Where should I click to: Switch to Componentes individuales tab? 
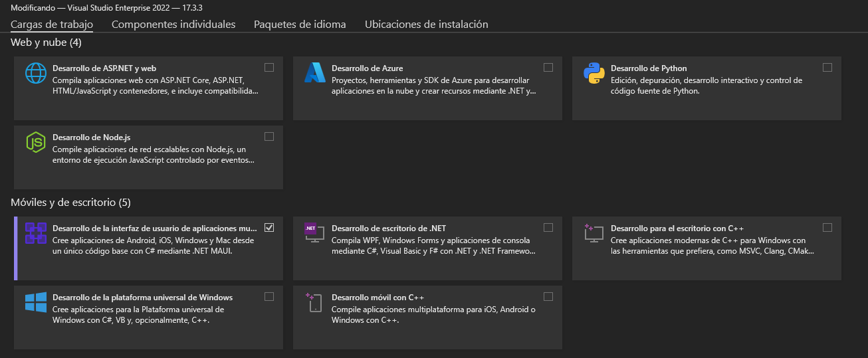(x=173, y=25)
